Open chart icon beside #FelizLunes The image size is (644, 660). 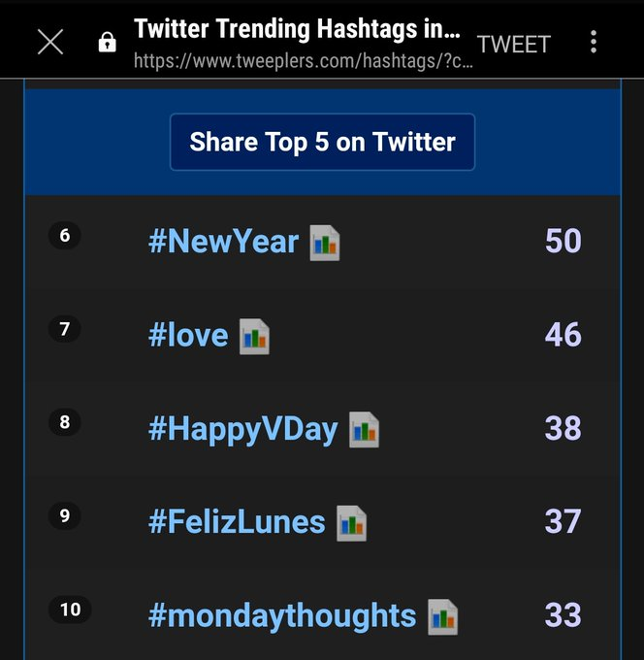pos(351,523)
